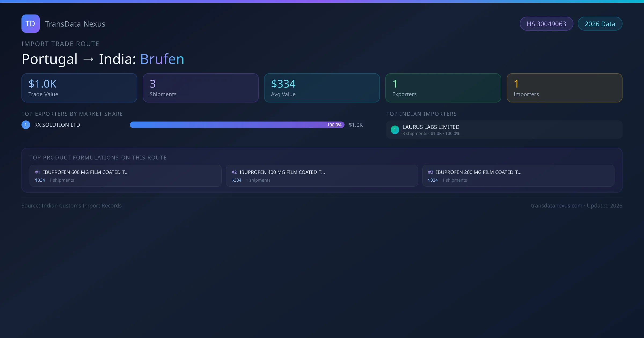Select the 3 Shipments stat card
This screenshot has height=338, width=644.
200,88
